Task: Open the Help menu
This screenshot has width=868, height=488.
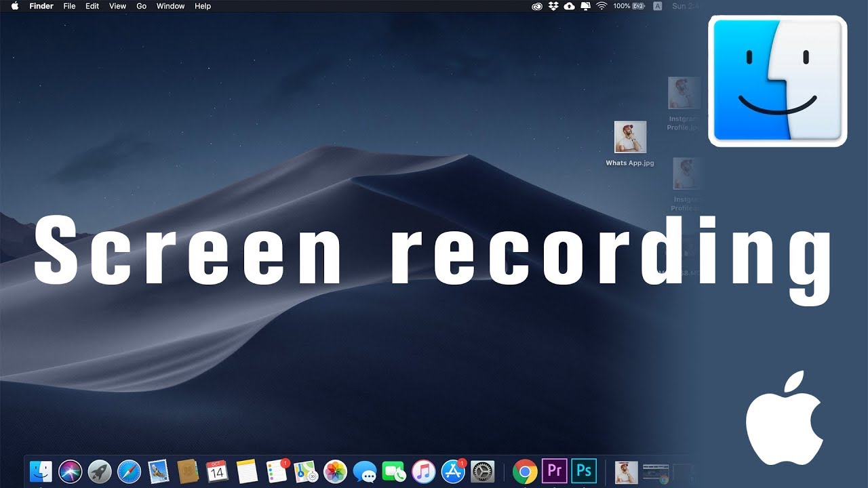Action: (x=203, y=6)
